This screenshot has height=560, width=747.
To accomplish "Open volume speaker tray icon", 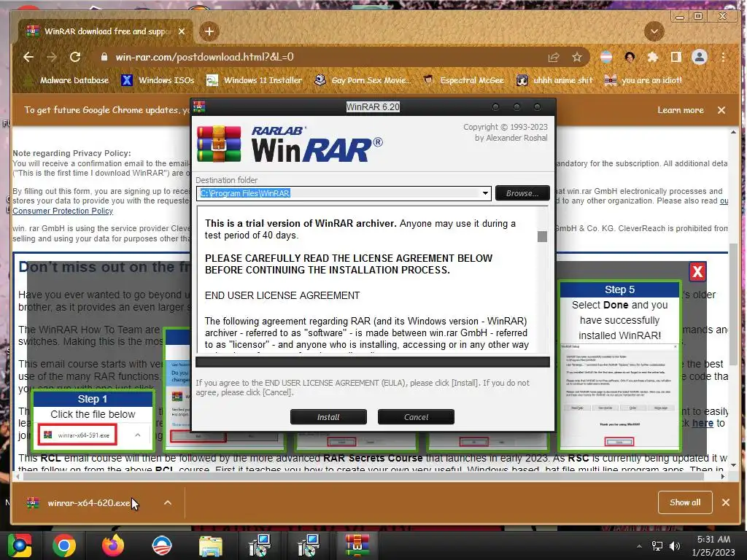I will (x=675, y=546).
